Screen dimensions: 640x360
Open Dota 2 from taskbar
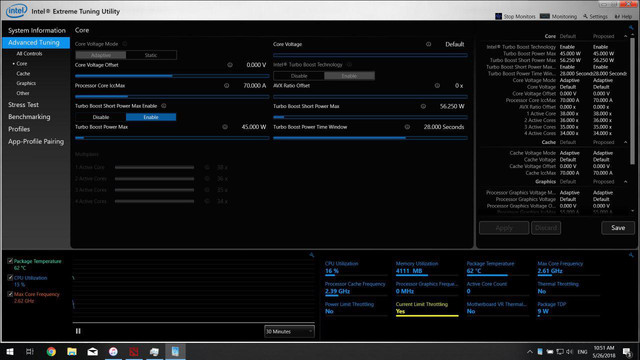pyautogui.click(x=134, y=351)
